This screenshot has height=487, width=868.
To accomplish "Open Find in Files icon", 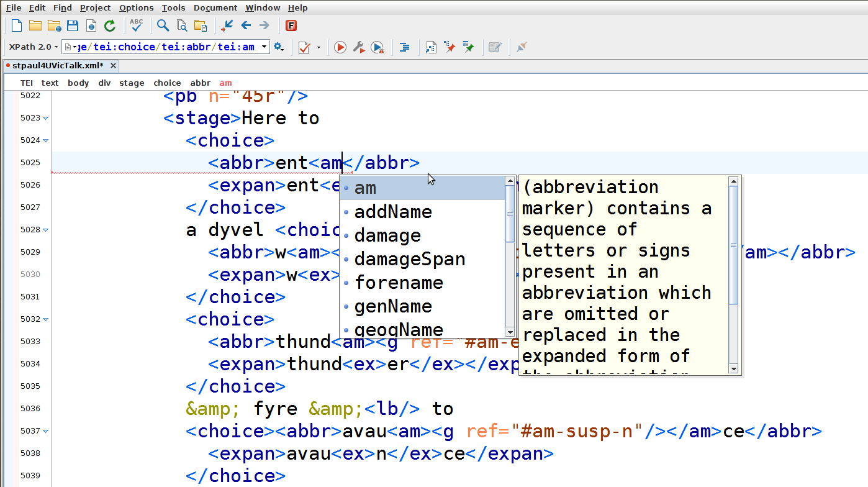I will [x=181, y=25].
